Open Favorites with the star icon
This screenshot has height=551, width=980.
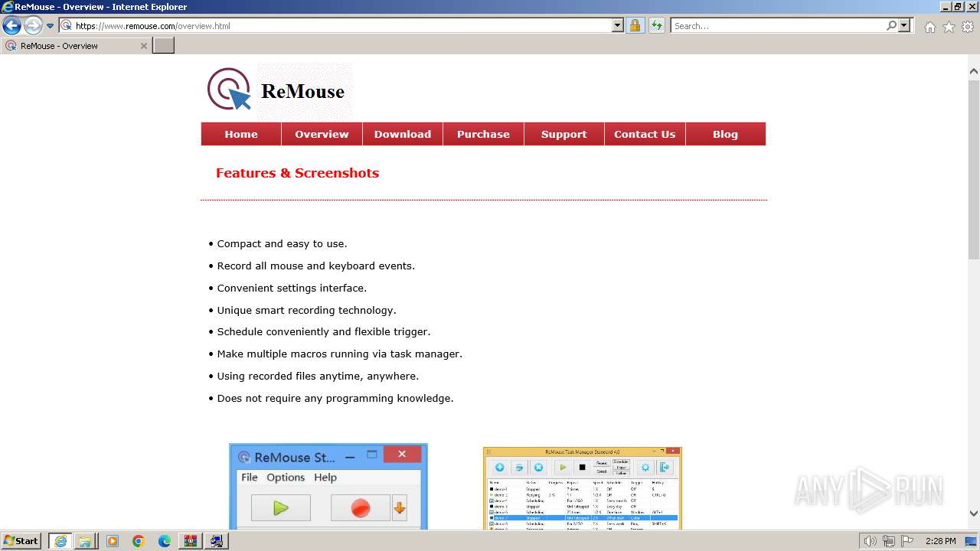[x=949, y=26]
